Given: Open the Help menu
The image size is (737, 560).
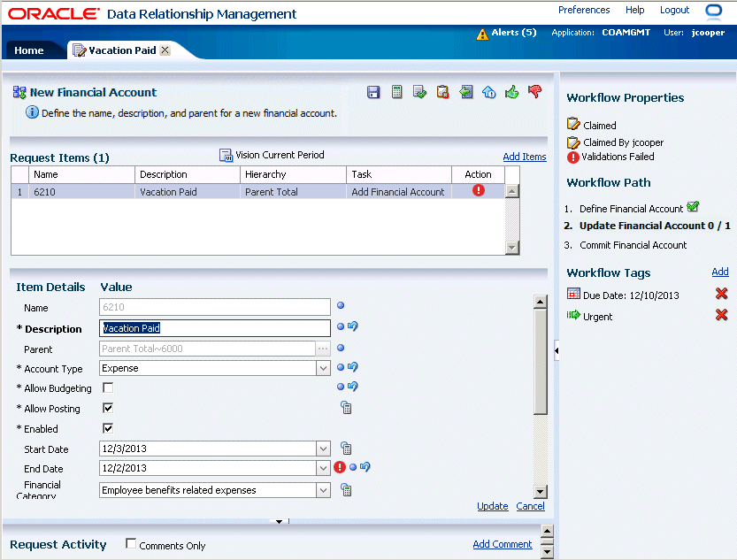Looking at the screenshot, I should (634, 10).
